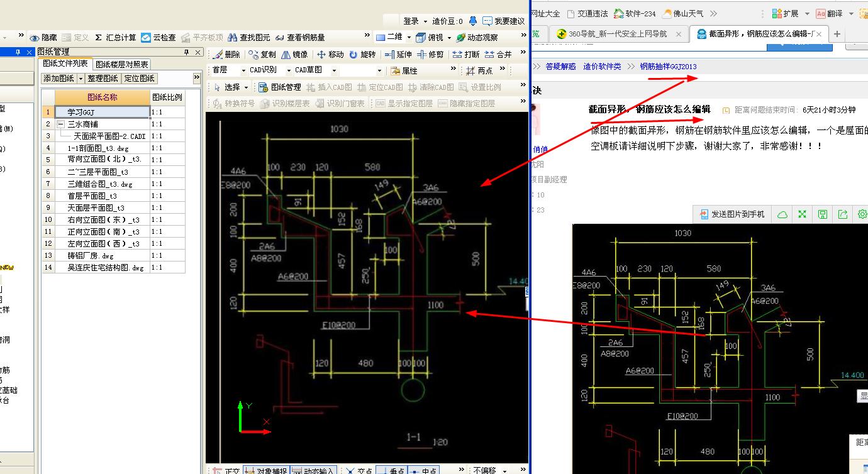
Task: Click 发送图片到手机 button on image
Action: [732, 214]
